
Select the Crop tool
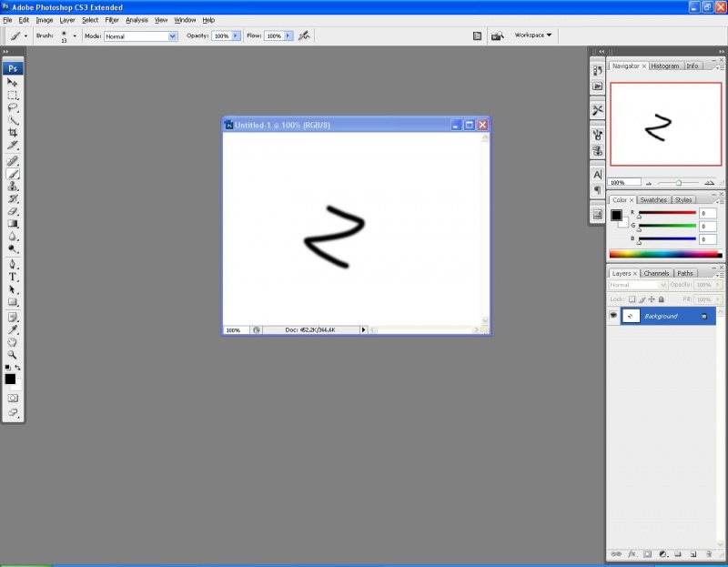[13, 133]
